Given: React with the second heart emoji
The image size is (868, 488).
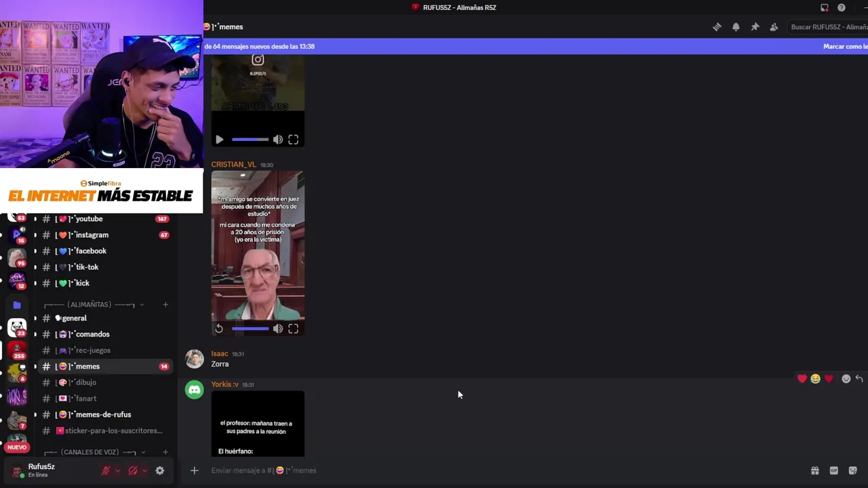Looking at the screenshot, I should pos(829,379).
